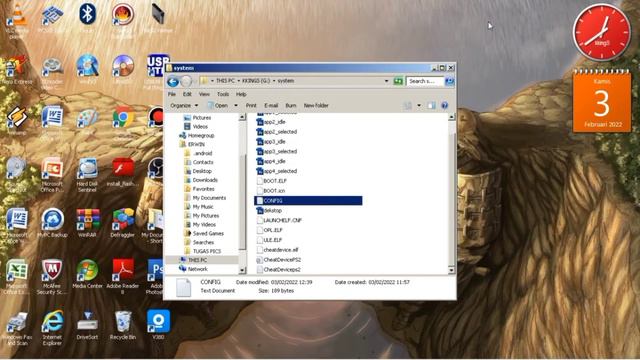Viewport: 640px width, 360px height.
Task: Click the Search box in Explorer
Action: pos(424,81)
